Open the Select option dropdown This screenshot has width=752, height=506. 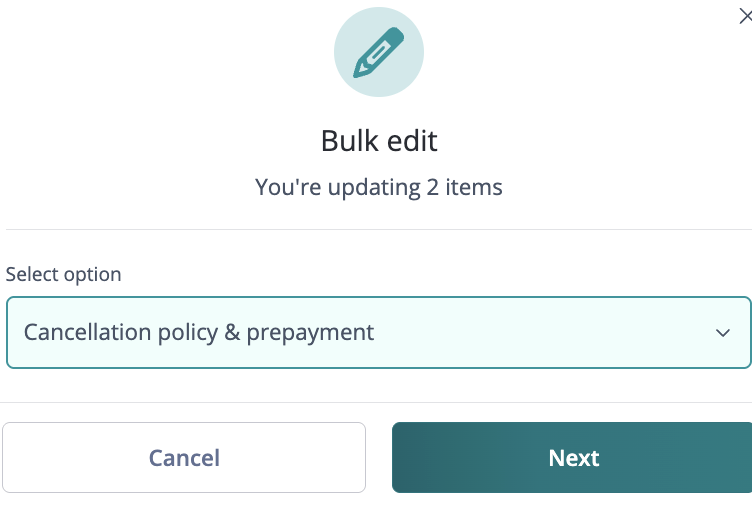point(378,333)
